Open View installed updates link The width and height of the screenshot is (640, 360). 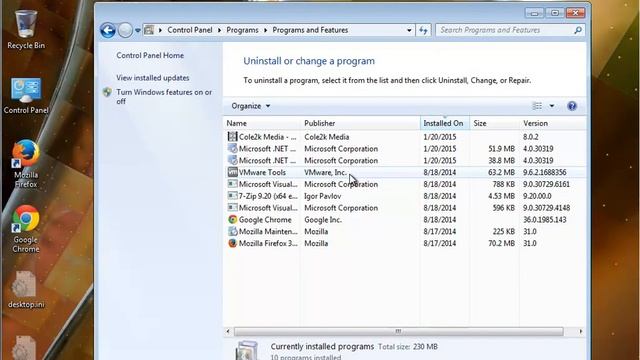click(x=153, y=78)
